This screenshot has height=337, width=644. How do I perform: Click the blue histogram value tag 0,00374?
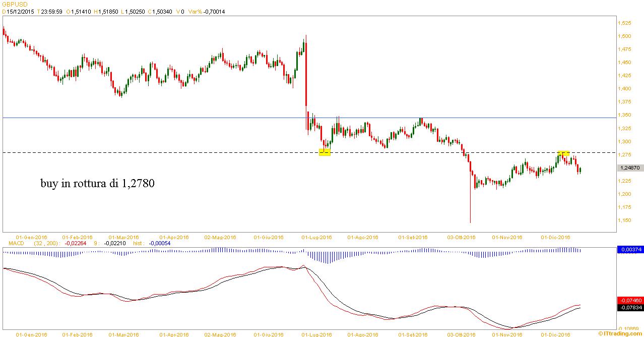(630, 250)
